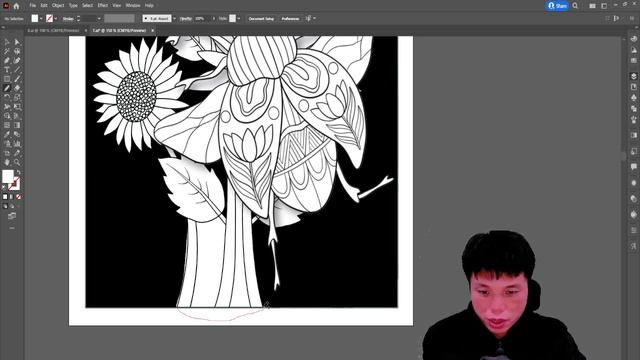Image resolution: width=640 pixels, height=360 pixels.
Task: Switch to Draw Normal mode
Action: click(5, 206)
